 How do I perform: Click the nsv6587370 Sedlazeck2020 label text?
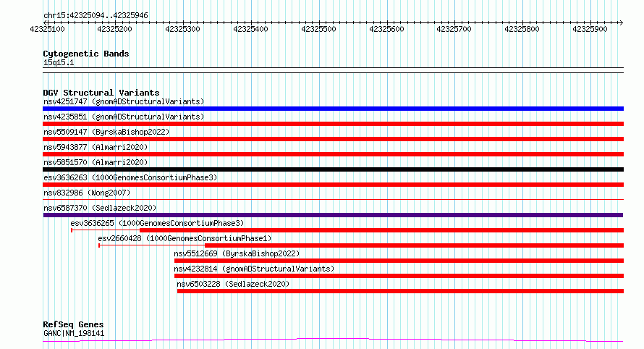pos(100,208)
